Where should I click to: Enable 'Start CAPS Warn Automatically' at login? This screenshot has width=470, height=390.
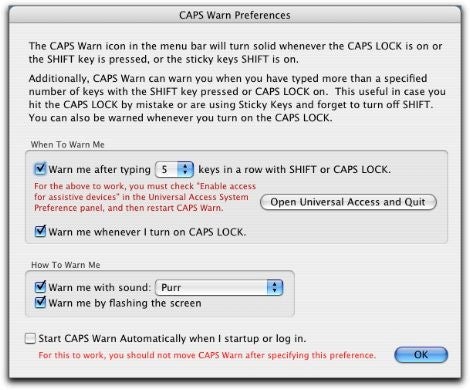30,339
